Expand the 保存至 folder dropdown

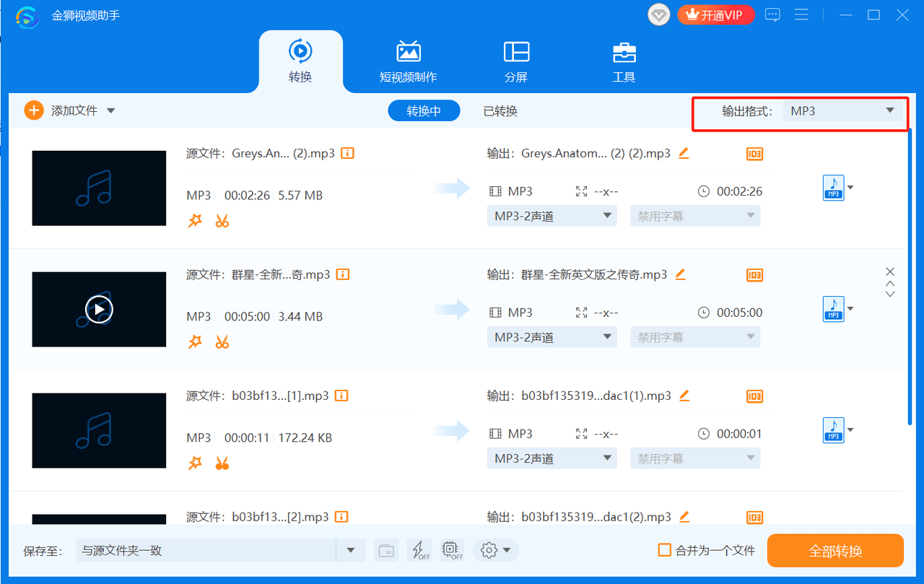pyautogui.click(x=351, y=551)
